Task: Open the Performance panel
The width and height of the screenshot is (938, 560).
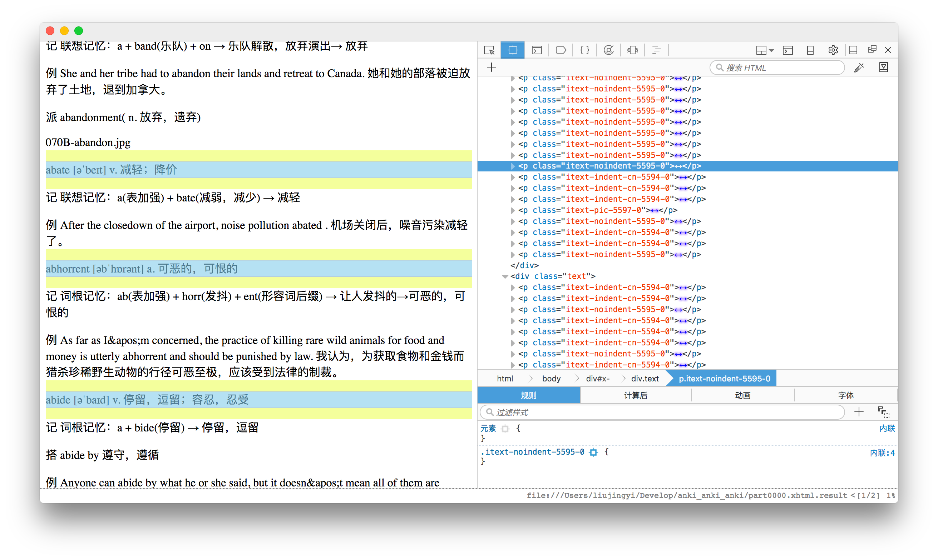Action: (608, 50)
